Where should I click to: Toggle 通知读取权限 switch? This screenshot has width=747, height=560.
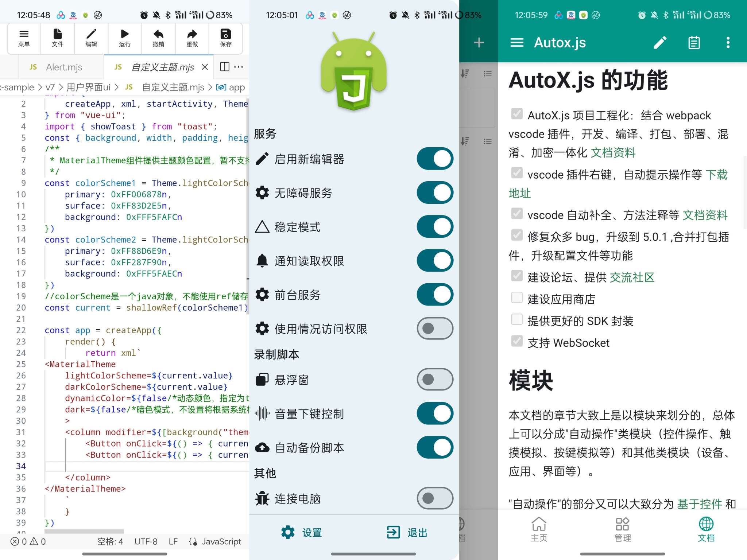point(435,261)
